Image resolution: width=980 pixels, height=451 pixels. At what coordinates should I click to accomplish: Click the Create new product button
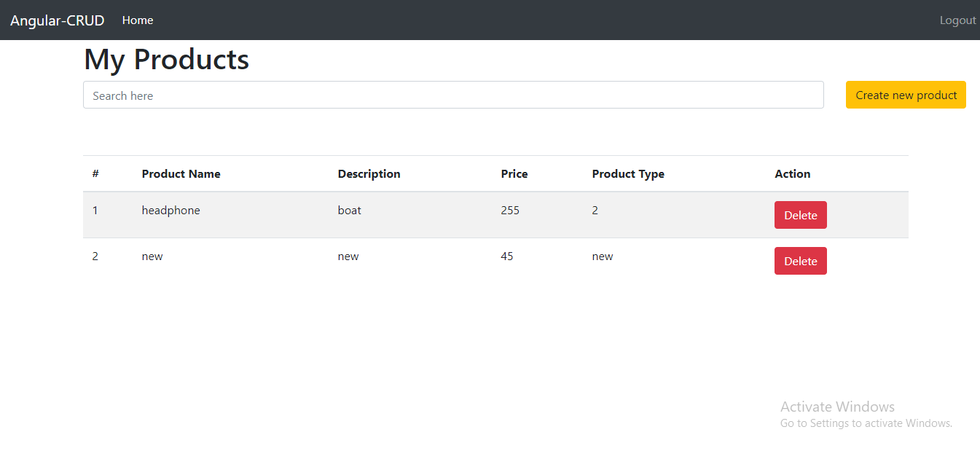coord(905,95)
